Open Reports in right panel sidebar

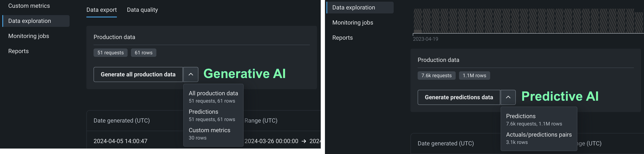tap(343, 38)
